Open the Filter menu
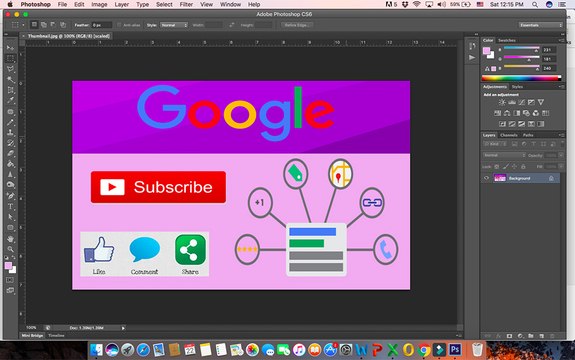575x360 pixels. [186, 4]
